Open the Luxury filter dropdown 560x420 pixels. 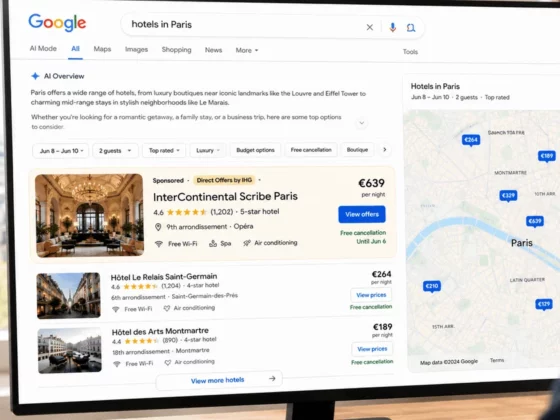coord(208,150)
